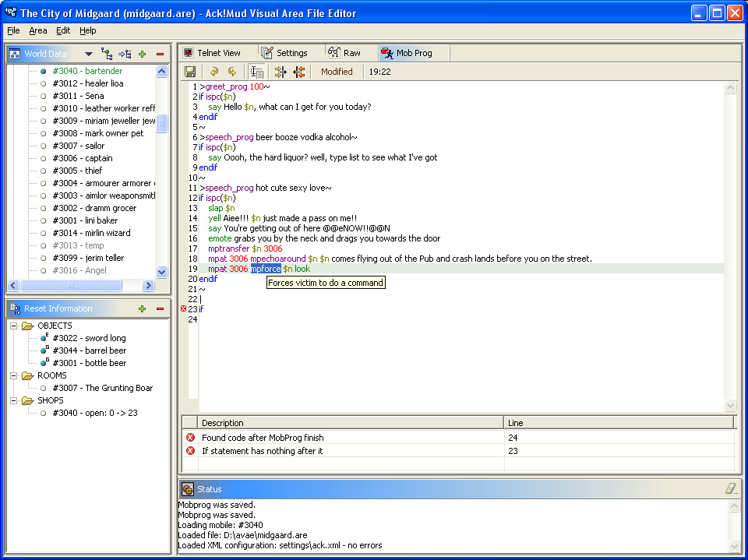Click the outdent code icon in the editor toolbar
The width and height of the screenshot is (748, 560).
(x=299, y=71)
